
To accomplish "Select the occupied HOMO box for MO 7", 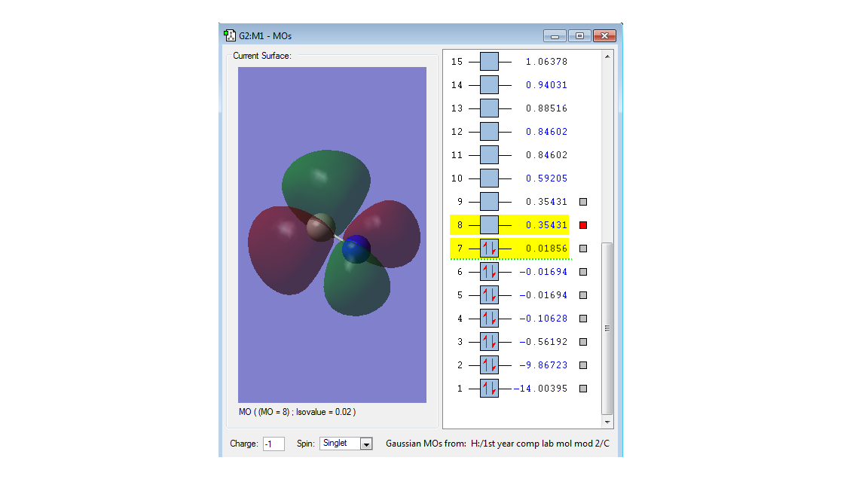I will [489, 249].
